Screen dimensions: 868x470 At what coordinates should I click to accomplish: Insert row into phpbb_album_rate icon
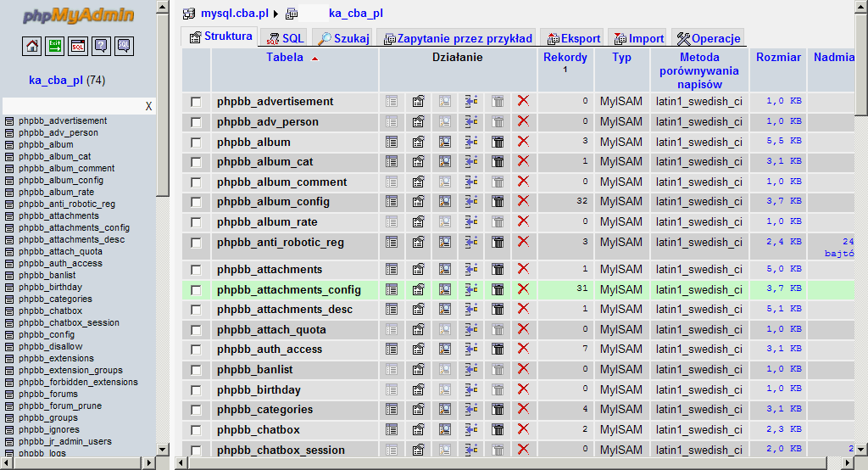[x=471, y=221]
